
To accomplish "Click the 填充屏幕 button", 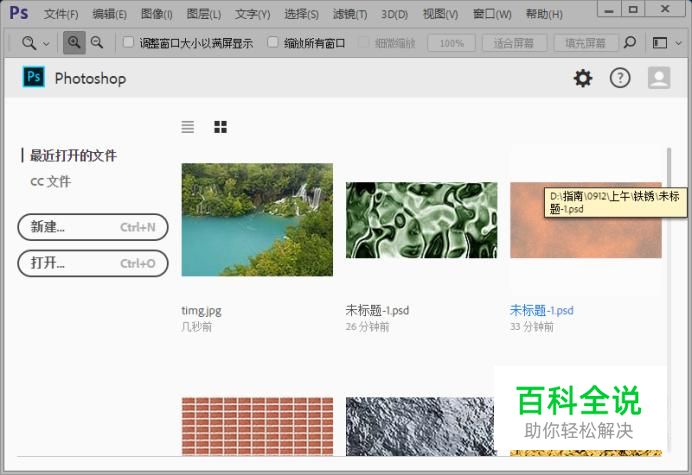I will [x=586, y=43].
